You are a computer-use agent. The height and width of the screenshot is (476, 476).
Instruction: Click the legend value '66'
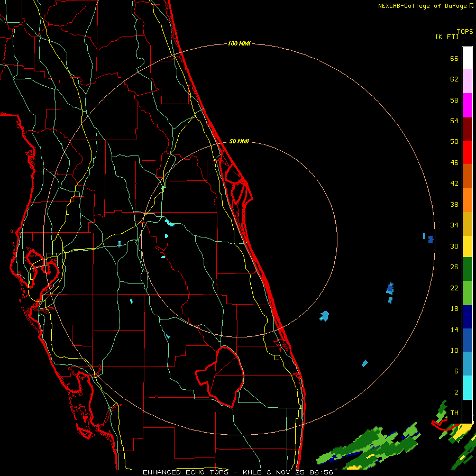[x=454, y=58]
